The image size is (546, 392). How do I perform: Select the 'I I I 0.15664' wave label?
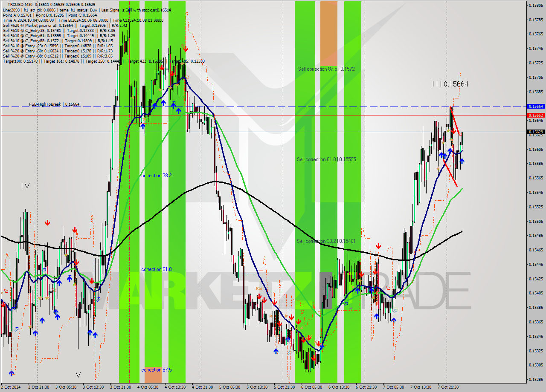click(450, 84)
